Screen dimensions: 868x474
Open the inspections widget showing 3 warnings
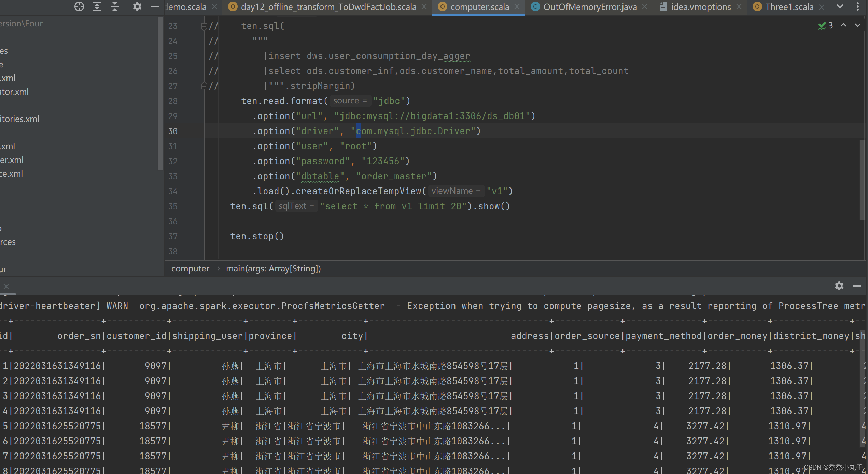[825, 25]
